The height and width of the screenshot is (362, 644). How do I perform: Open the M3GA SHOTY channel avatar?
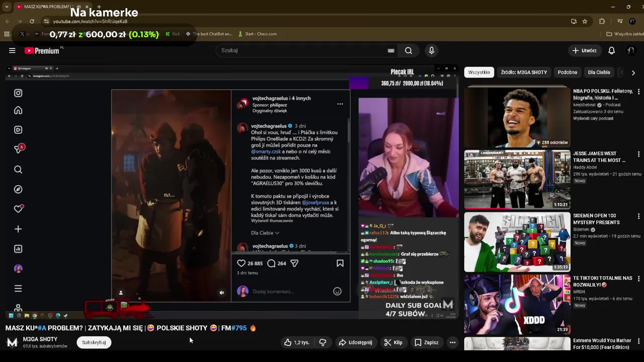pyautogui.click(x=12, y=342)
